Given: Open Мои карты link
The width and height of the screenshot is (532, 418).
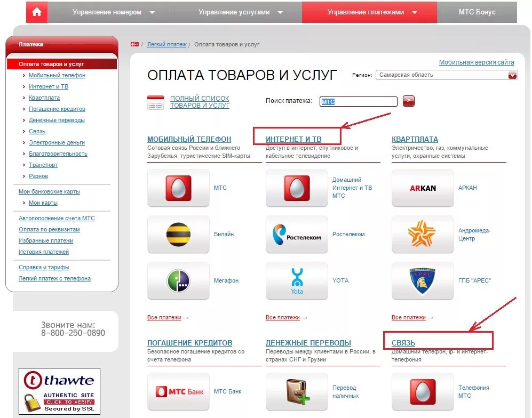Looking at the screenshot, I should coord(43,203).
